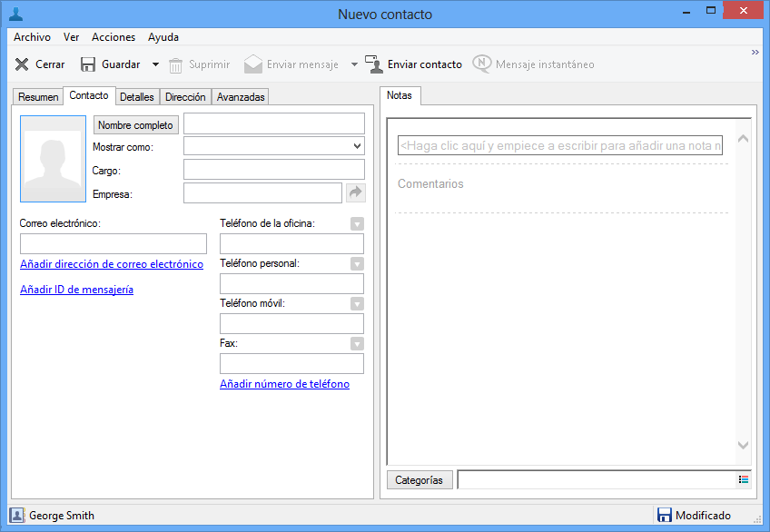Open the Guardar dropdown arrow
Viewport: 770px width, 532px height.
[x=155, y=64]
